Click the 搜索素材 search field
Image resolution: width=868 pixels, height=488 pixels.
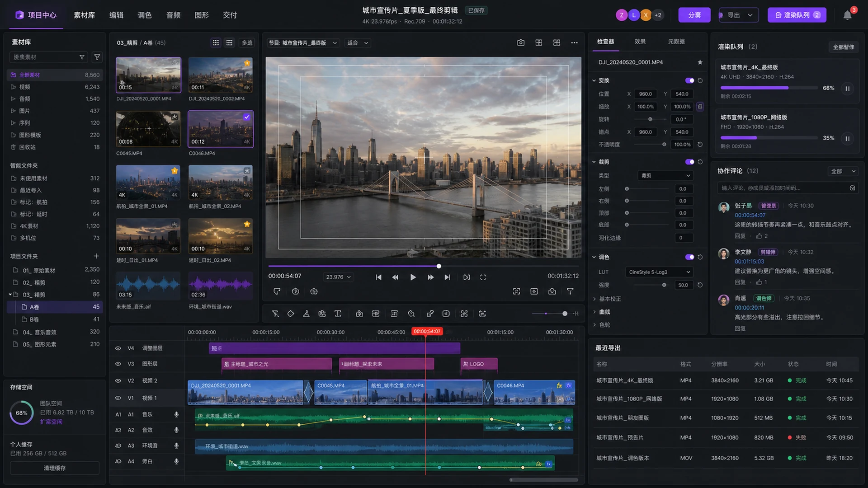point(49,57)
